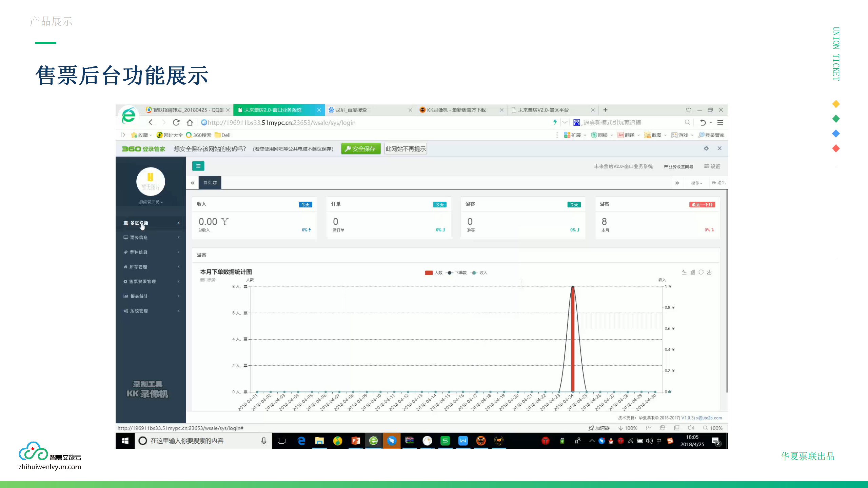The image size is (868, 488).
Task: Restore the chart using the refresh icon
Action: tap(701, 272)
